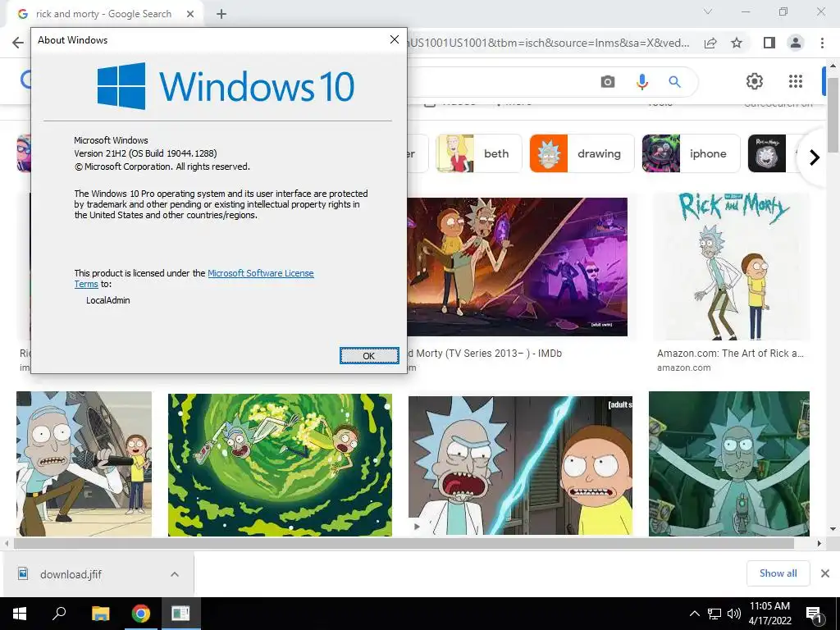The height and width of the screenshot is (630, 840).
Task: Select the rick and morty Google Search tab
Action: 103,14
